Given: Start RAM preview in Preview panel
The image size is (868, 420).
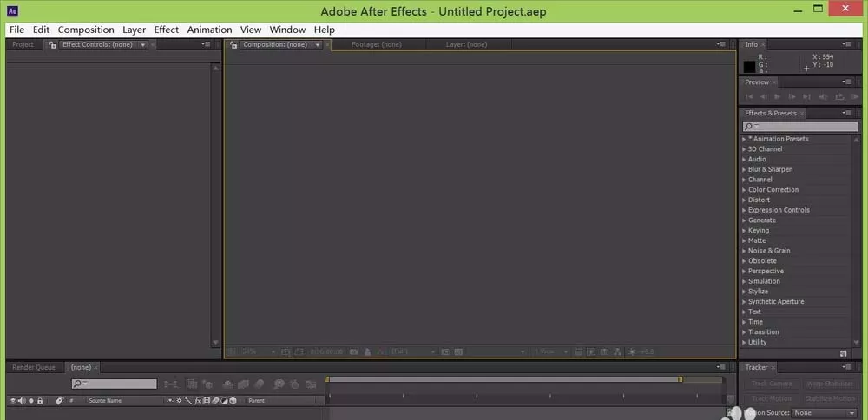Looking at the screenshot, I should pos(855,97).
